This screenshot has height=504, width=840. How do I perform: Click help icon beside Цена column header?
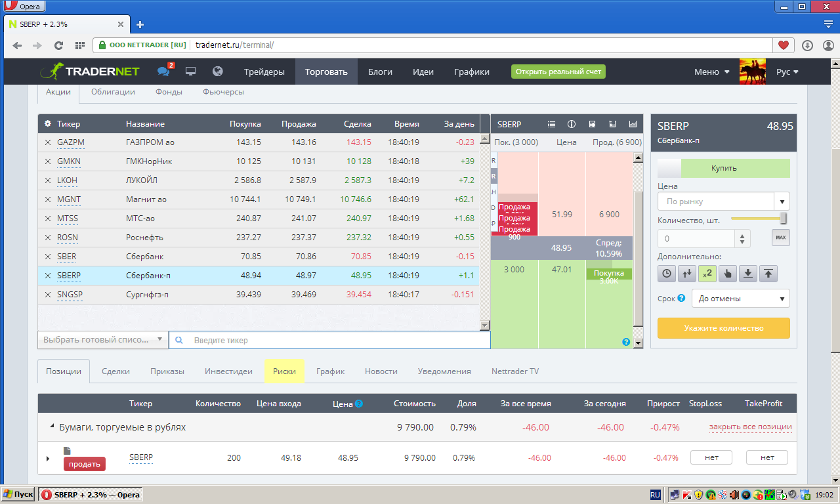(358, 404)
